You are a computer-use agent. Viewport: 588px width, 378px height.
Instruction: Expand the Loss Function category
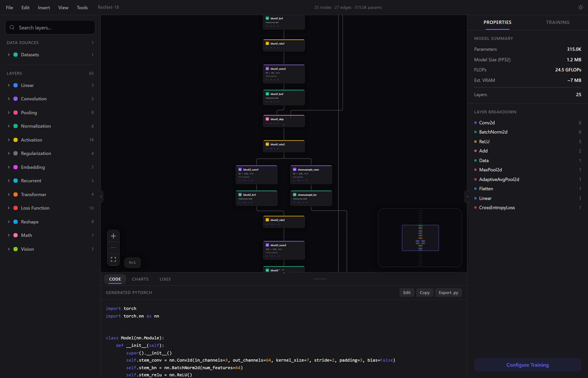[x=9, y=208]
